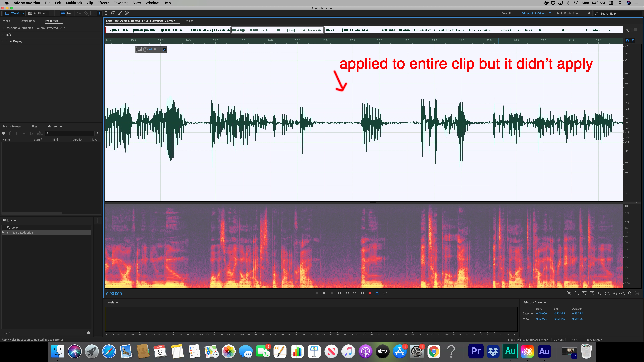Click the HUD +0 dB volume knob
644x362 pixels.
pos(145,50)
